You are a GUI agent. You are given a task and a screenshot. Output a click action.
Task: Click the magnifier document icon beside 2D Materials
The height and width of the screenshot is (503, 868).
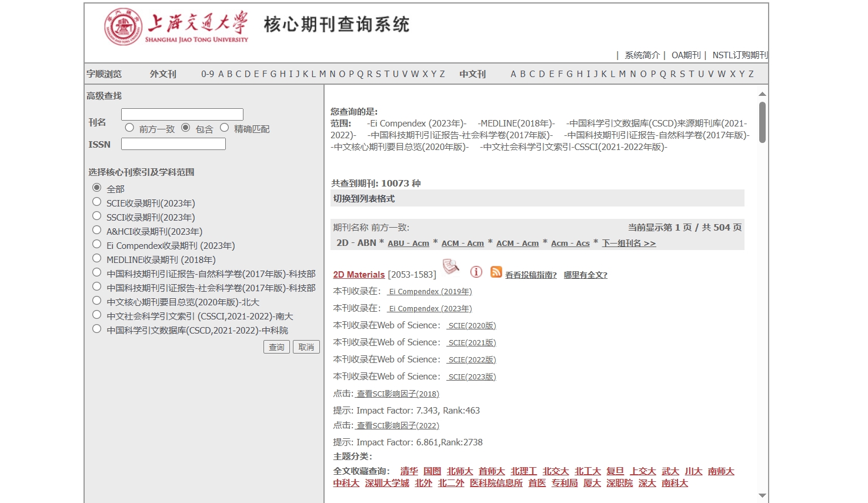tap(450, 267)
